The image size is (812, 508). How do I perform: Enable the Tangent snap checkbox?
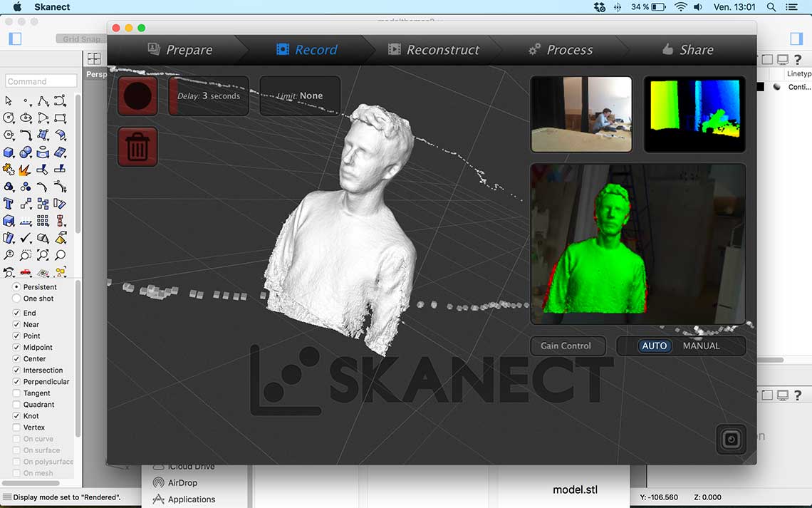(x=16, y=393)
